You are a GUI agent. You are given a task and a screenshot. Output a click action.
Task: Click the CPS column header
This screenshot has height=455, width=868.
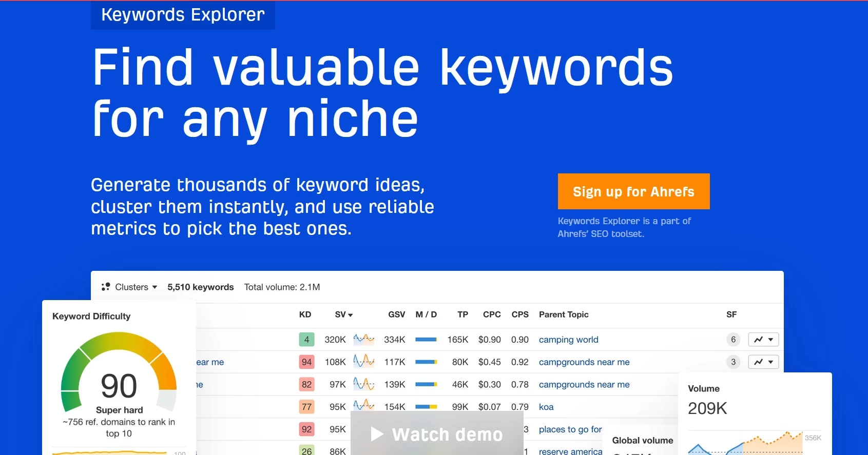[x=520, y=314]
